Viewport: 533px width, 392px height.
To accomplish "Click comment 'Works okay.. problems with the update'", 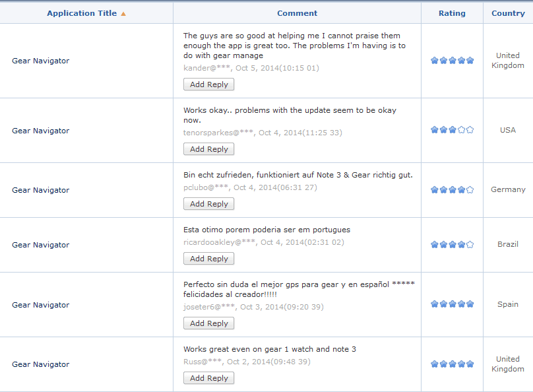I will 290,115.
